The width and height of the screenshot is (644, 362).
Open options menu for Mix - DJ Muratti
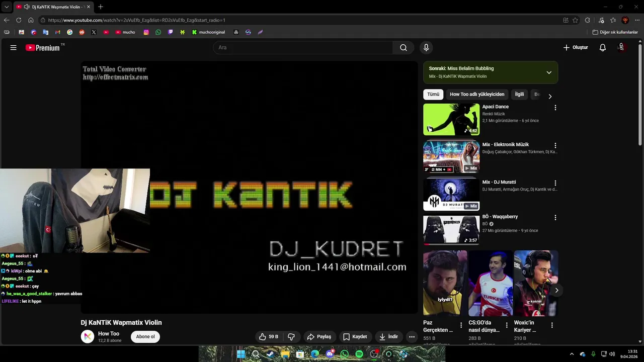555,183
